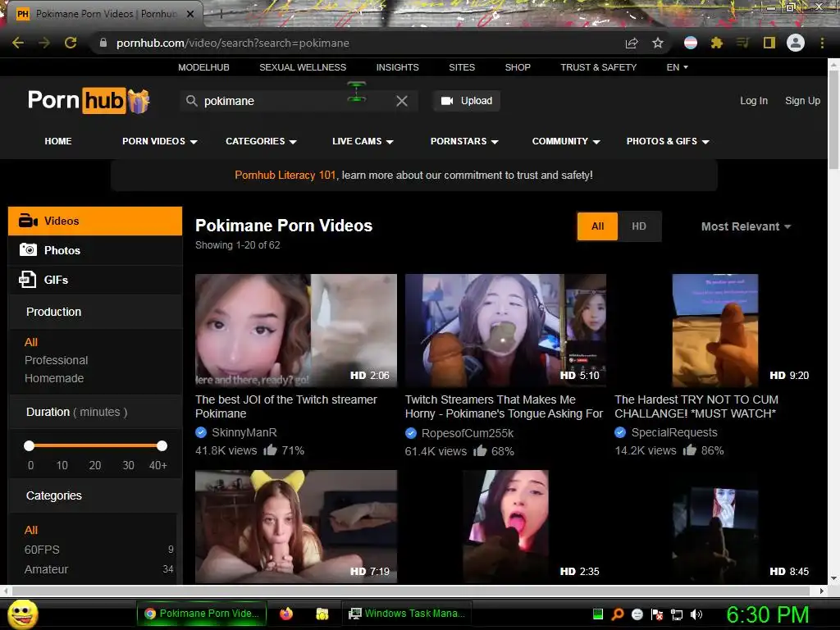Open the extensions puzzle piece icon

(717, 43)
